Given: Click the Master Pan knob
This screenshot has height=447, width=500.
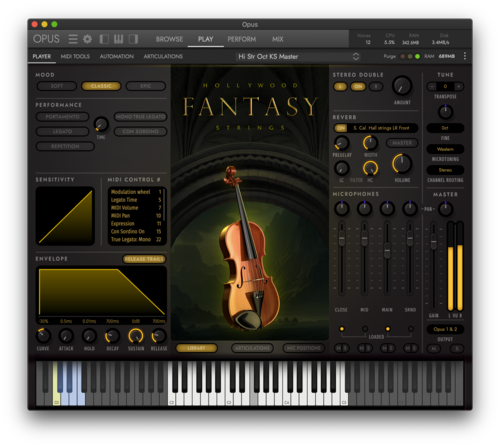Looking at the screenshot, I should point(445,209).
